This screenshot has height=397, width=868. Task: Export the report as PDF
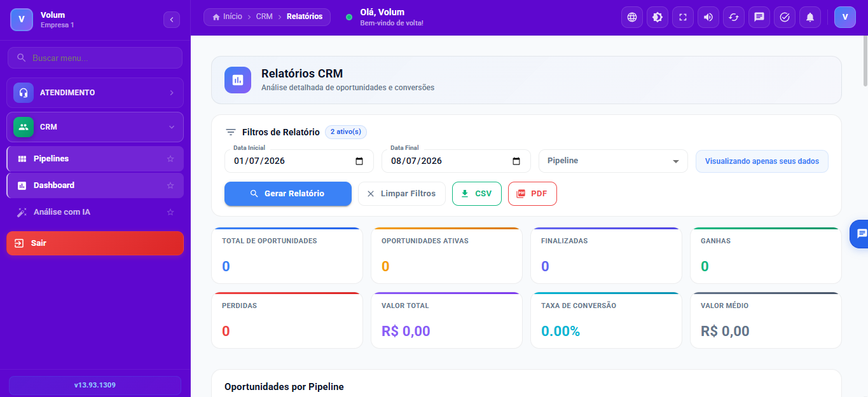point(532,194)
